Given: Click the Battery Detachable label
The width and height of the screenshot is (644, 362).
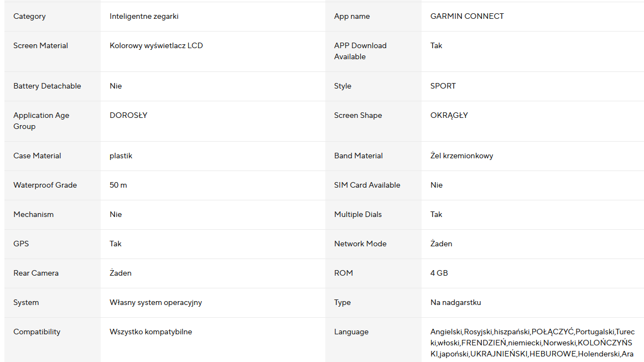Looking at the screenshot, I should click(x=47, y=86).
